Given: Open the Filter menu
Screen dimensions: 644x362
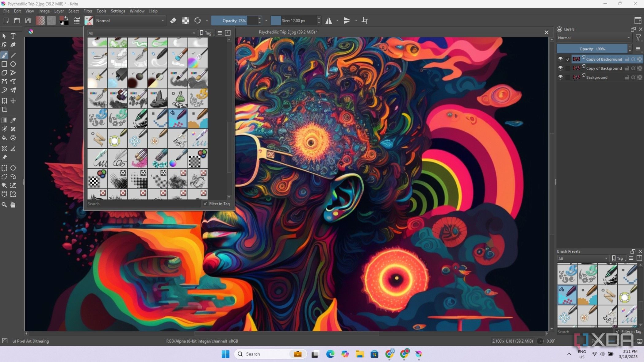Looking at the screenshot, I should click(88, 11).
